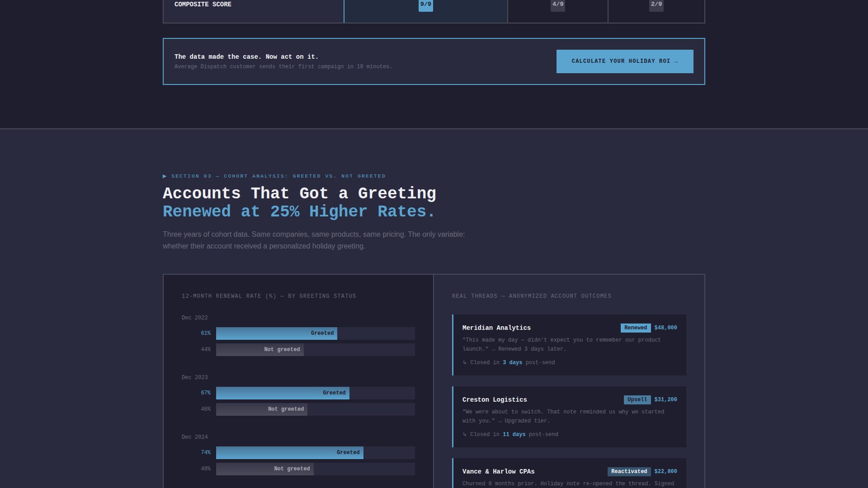
Task: Click the $48,000 amount on Meridian Analytics
Action: (x=665, y=328)
